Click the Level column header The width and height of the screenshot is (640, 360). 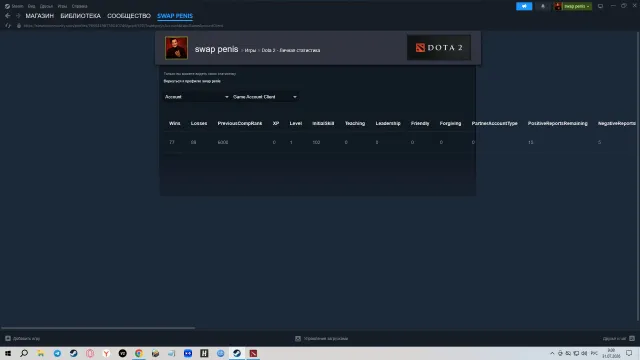(296, 123)
